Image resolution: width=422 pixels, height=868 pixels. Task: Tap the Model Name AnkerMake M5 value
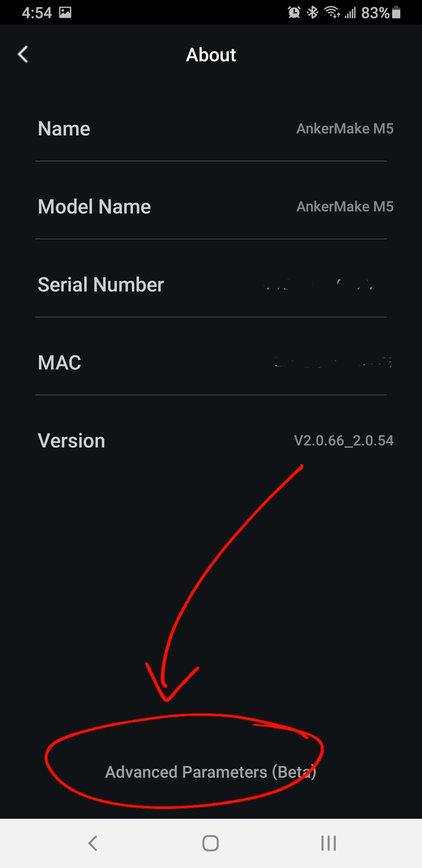345,206
